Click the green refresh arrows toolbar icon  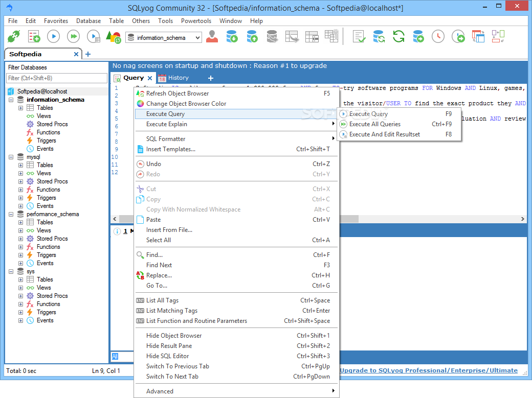click(x=398, y=36)
